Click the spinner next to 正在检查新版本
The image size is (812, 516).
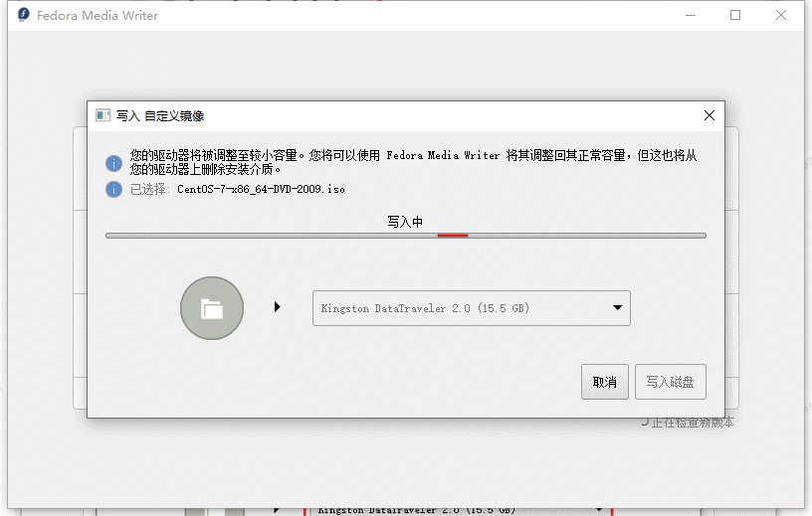(x=644, y=423)
